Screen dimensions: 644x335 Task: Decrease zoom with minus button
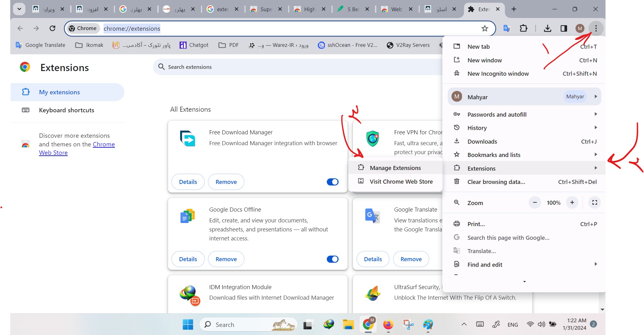[x=535, y=203]
